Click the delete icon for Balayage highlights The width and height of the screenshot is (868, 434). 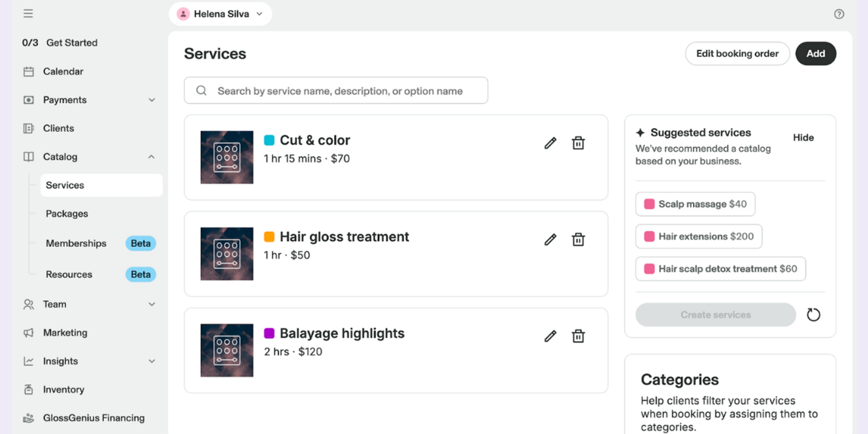coord(578,336)
